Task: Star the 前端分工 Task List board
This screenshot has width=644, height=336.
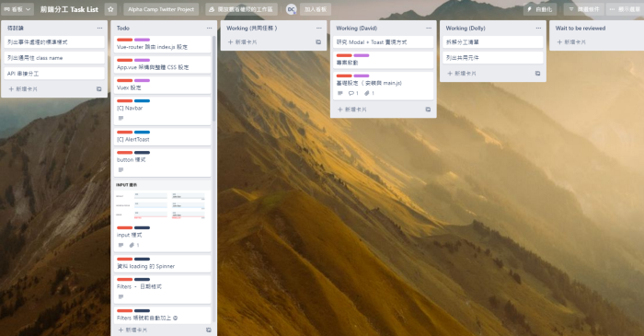Action: [110, 9]
